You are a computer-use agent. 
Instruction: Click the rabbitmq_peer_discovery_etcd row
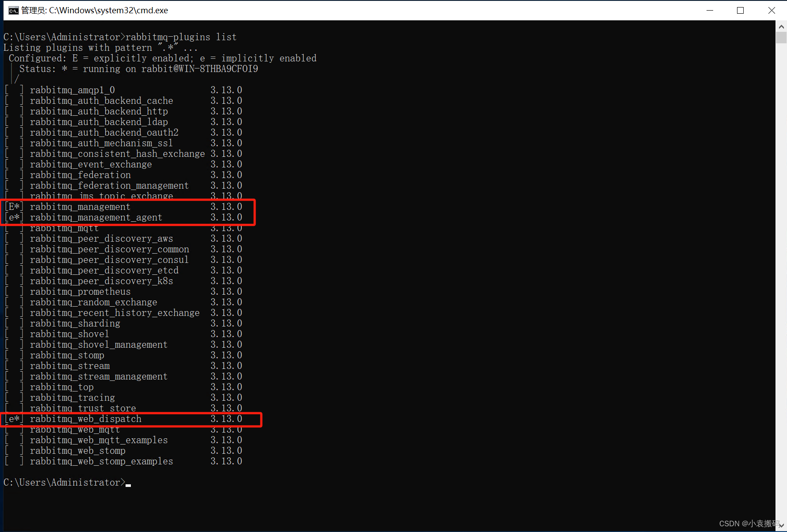[x=124, y=270]
